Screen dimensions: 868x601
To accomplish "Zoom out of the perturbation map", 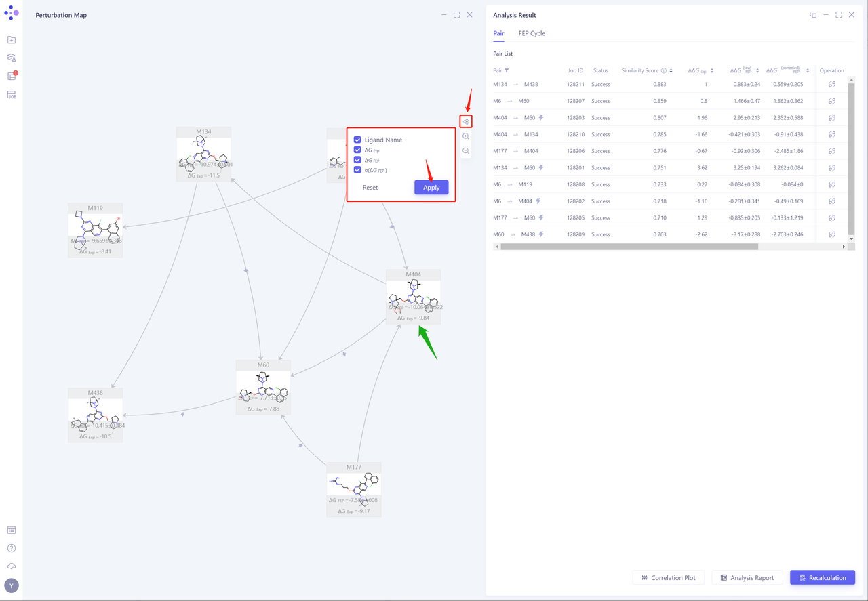I will [465, 150].
